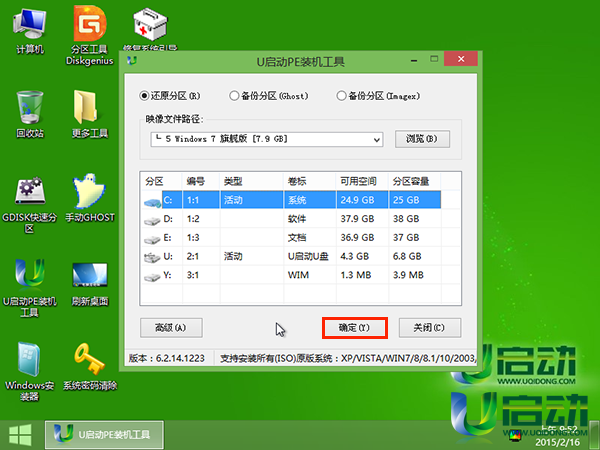Click the U logo in dialog title bar
Viewport: 600px width, 450px height.
coord(132,60)
